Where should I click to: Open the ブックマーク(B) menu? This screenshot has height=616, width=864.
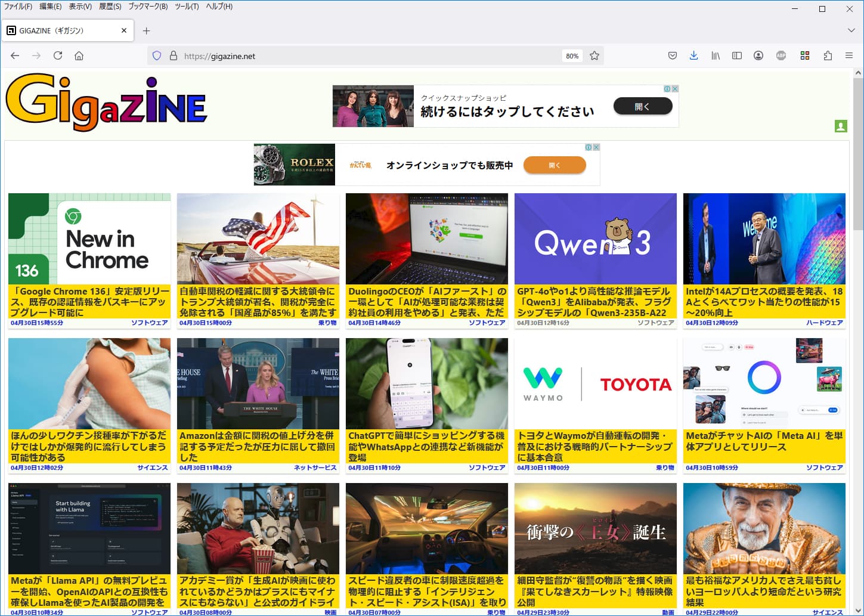pos(148,7)
